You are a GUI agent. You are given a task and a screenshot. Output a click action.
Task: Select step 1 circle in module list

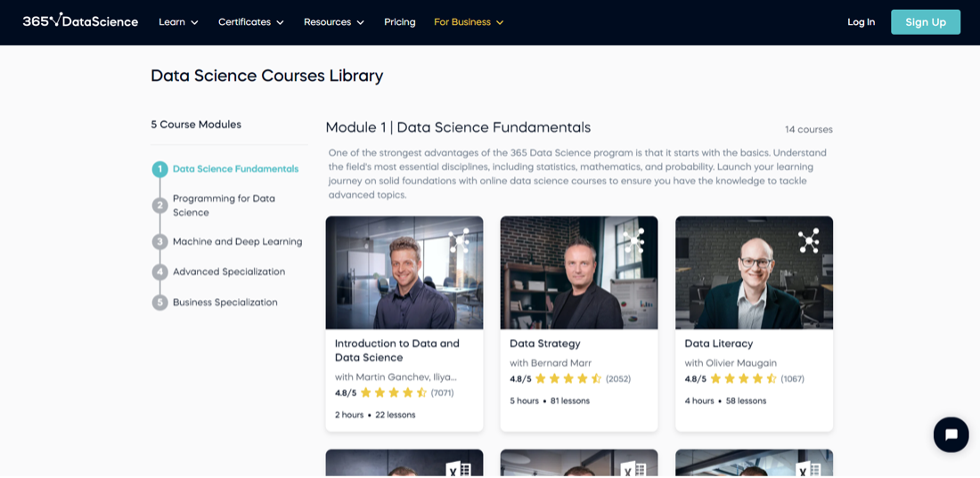coord(159,169)
